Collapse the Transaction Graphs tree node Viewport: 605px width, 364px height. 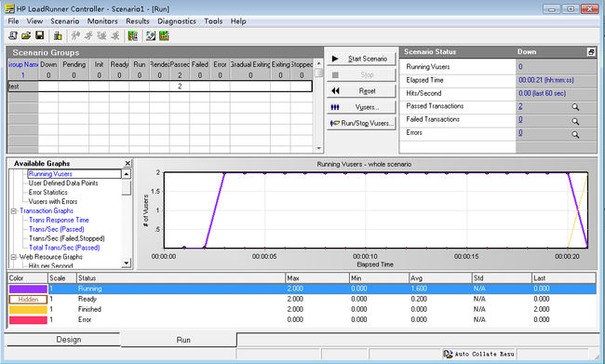click(14, 210)
